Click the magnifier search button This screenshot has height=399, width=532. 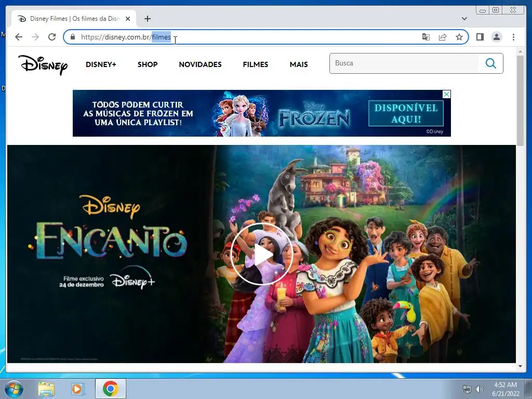pyautogui.click(x=490, y=63)
